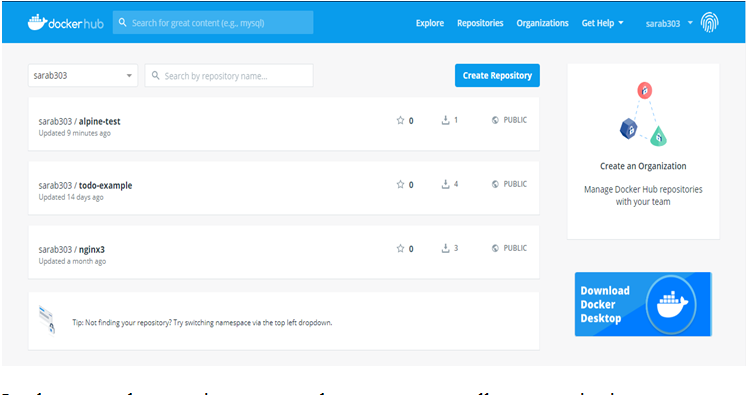Image resolution: width=746 pixels, height=395 pixels.
Task: Open the sarab303 / todo-example repository
Action: (85, 186)
